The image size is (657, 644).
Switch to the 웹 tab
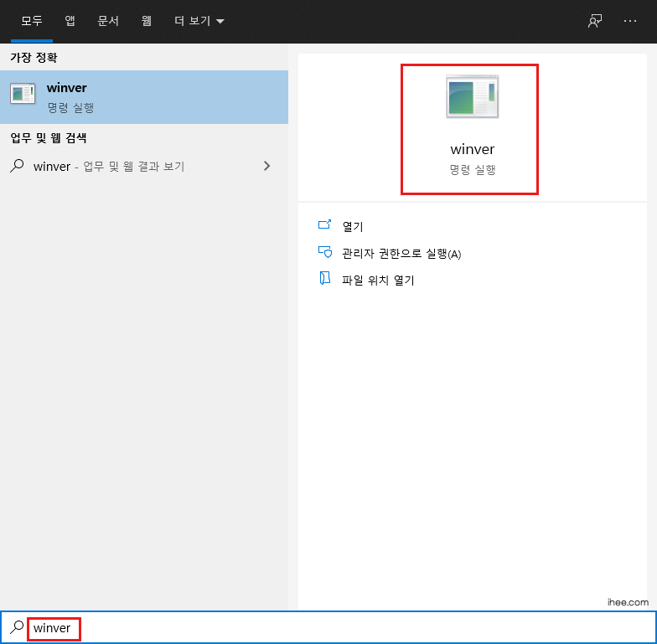point(146,21)
